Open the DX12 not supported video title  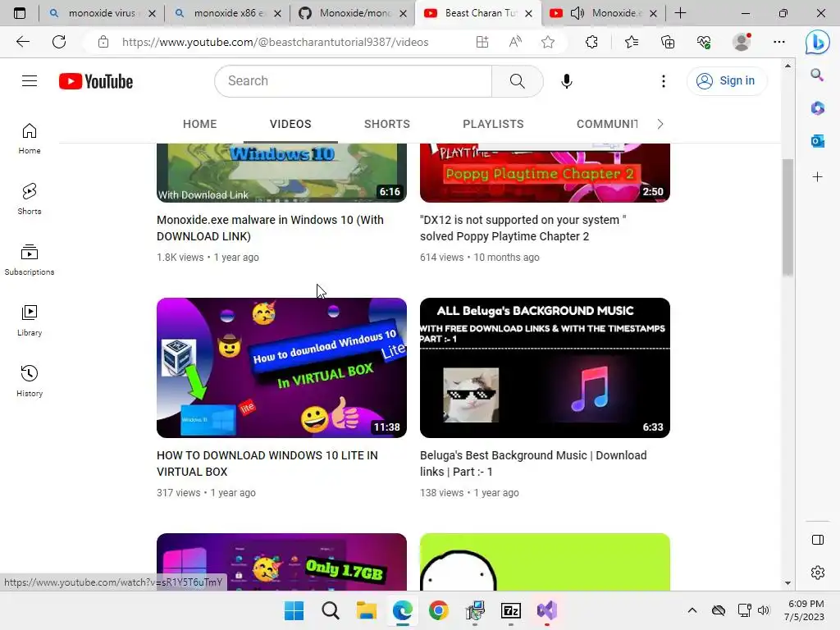coord(523,228)
